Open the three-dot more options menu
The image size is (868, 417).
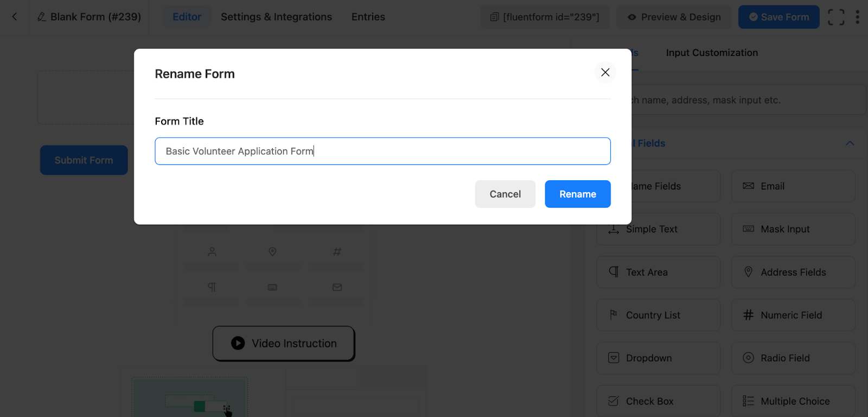click(857, 17)
